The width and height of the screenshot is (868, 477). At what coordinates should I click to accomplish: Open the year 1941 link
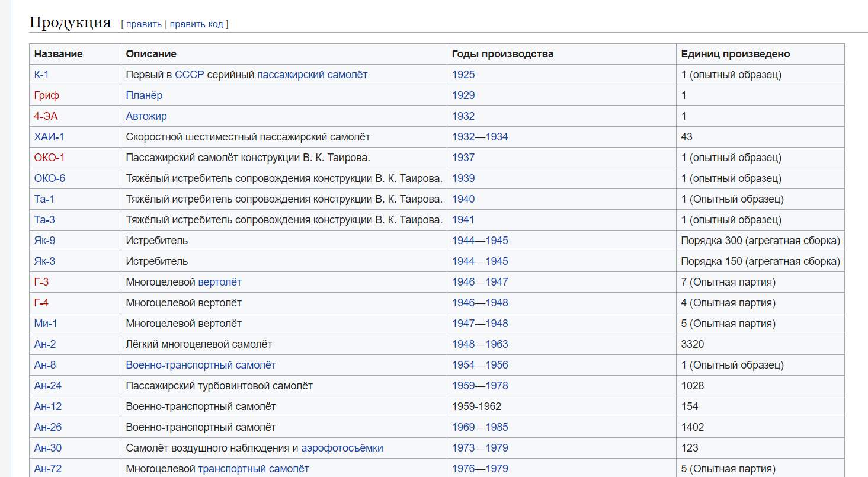click(463, 220)
